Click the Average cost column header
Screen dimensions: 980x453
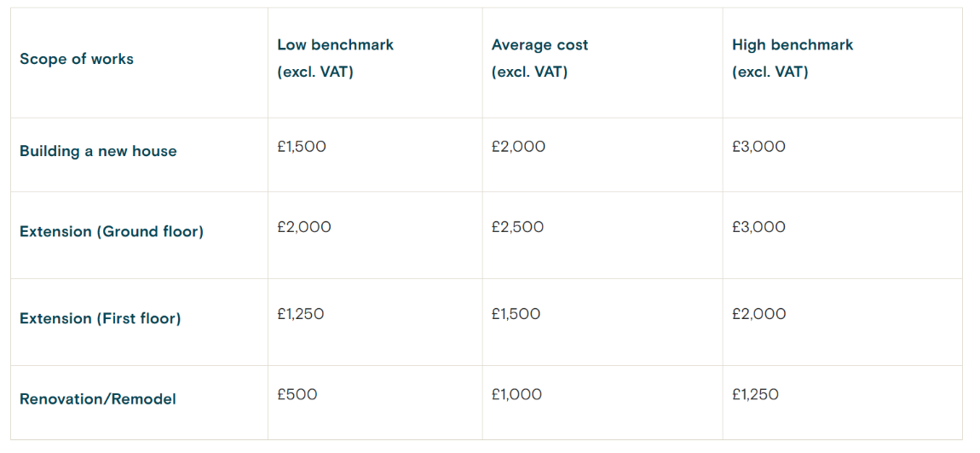pyautogui.click(x=540, y=58)
